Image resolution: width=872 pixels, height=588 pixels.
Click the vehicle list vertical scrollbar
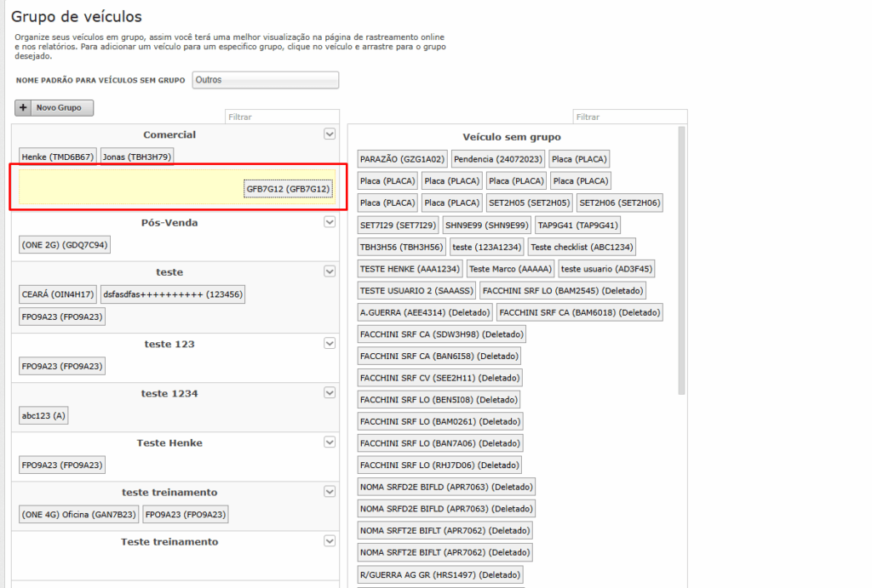[681, 255]
